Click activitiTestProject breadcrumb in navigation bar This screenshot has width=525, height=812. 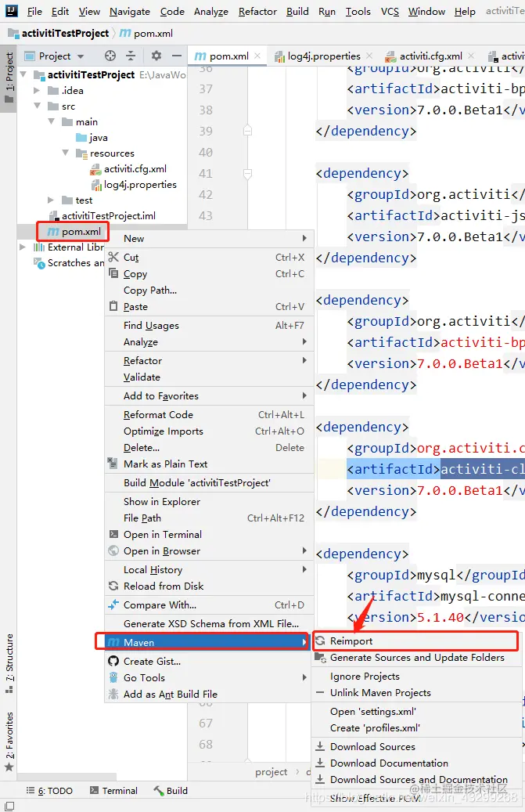65,33
